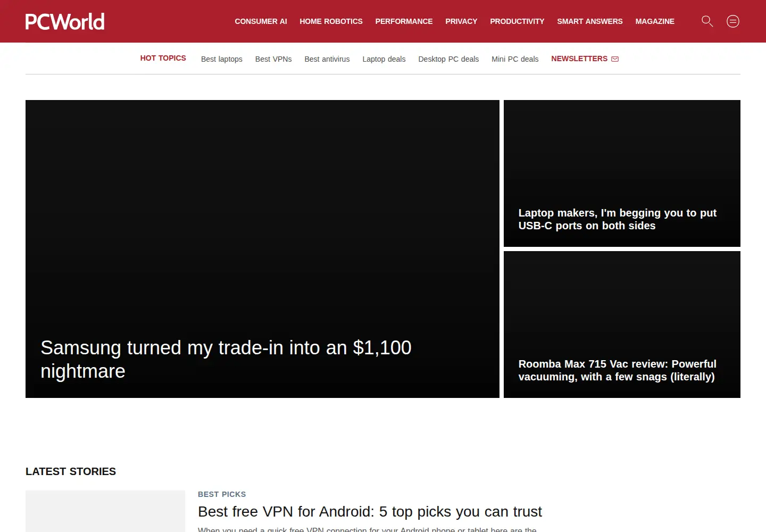The width and height of the screenshot is (766, 532).
Task: Open Desktop PC deals
Action: 448,59
